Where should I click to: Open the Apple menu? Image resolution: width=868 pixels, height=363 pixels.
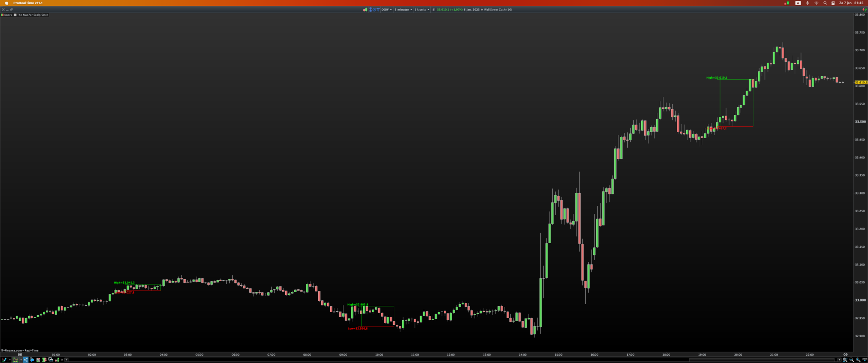(6, 3)
